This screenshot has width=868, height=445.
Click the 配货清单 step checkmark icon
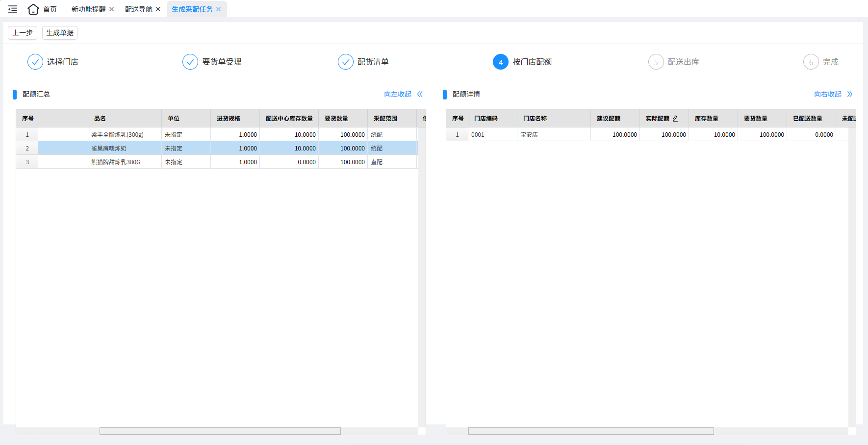pos(346,62)
